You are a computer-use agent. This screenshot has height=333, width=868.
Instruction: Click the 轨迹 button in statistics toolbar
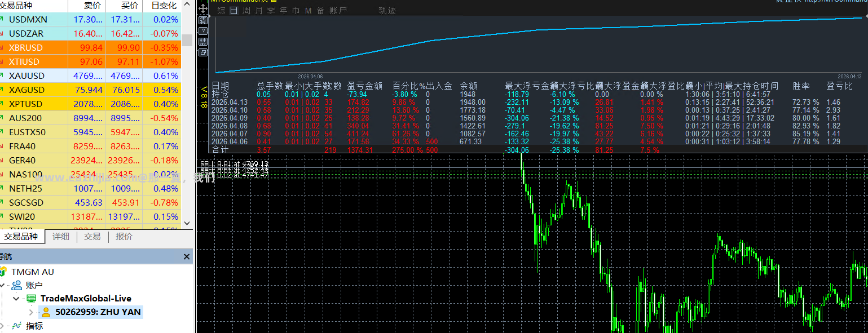[x=387, y=11]
